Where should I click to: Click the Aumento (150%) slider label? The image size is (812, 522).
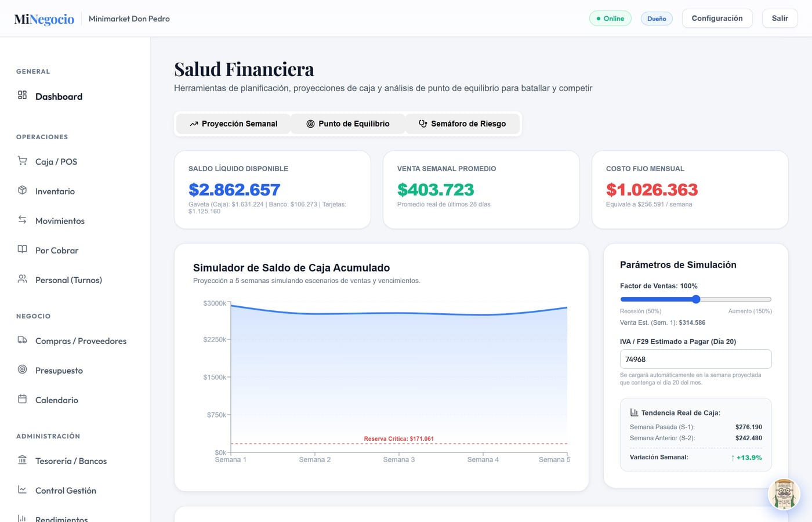pos(750,311)
